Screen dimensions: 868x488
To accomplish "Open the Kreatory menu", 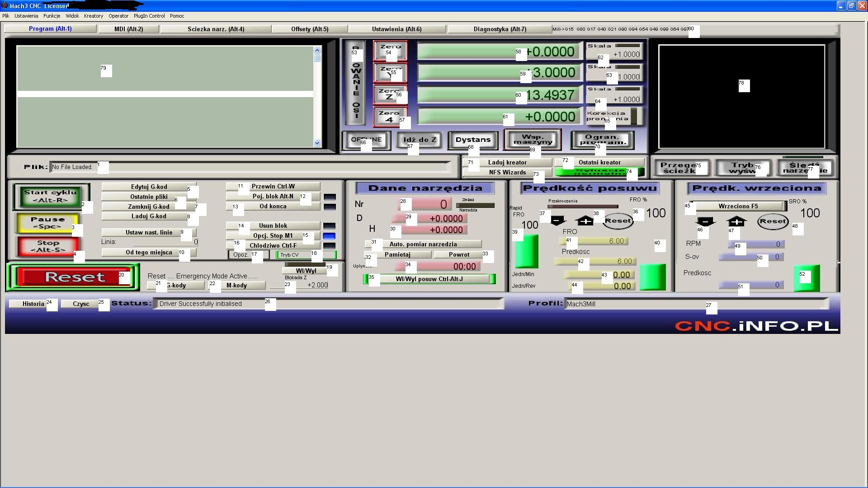I will click(94, 16).
